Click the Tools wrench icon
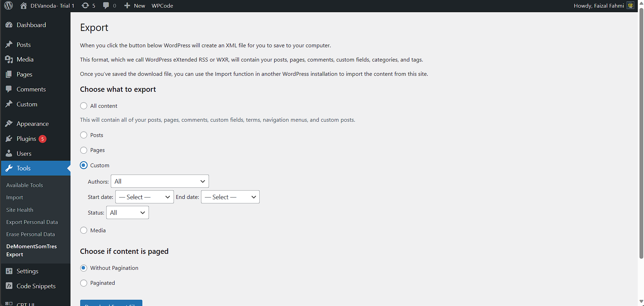The width and height of the screenshot is (644, 306). 9,168
